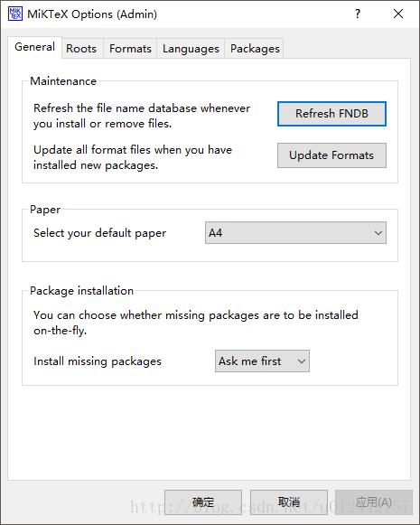The height and width of the screenshot is (525, 420).
Task: Open the Install missing packages dropdown
Action: tap(262, 361)
